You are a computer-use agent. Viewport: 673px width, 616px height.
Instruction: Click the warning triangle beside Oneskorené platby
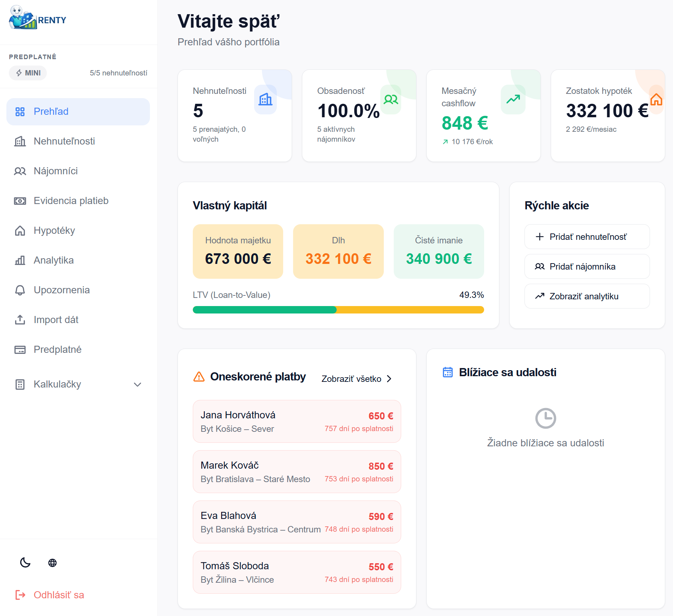click(x=199, y=377)
